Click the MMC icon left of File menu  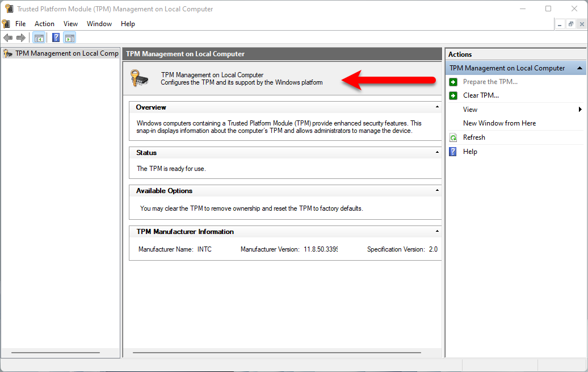click(6, 24)
